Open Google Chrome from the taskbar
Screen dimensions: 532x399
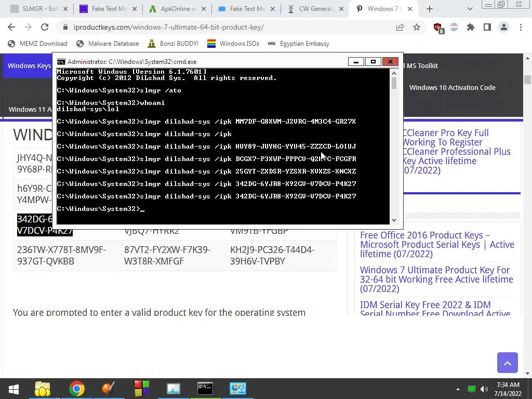tap(77, 389)
